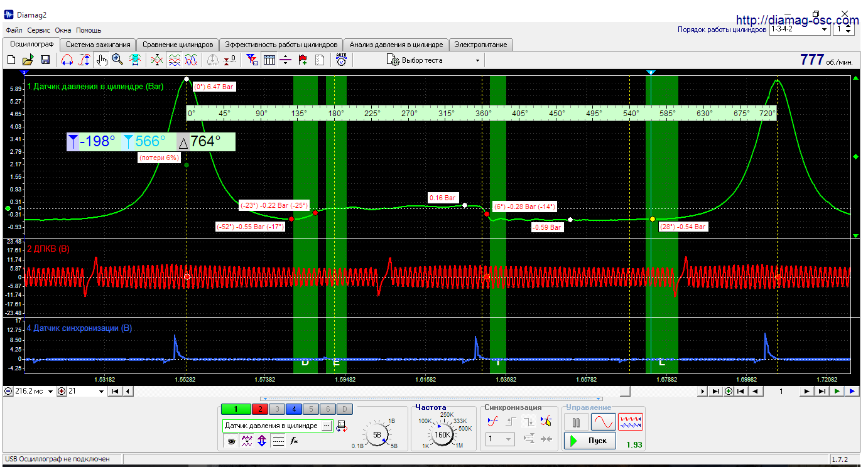Viewport: 868px width, 467px height.
Task: Click the green play arrow in the navigation bar
Action: click(x=837, y=391)
